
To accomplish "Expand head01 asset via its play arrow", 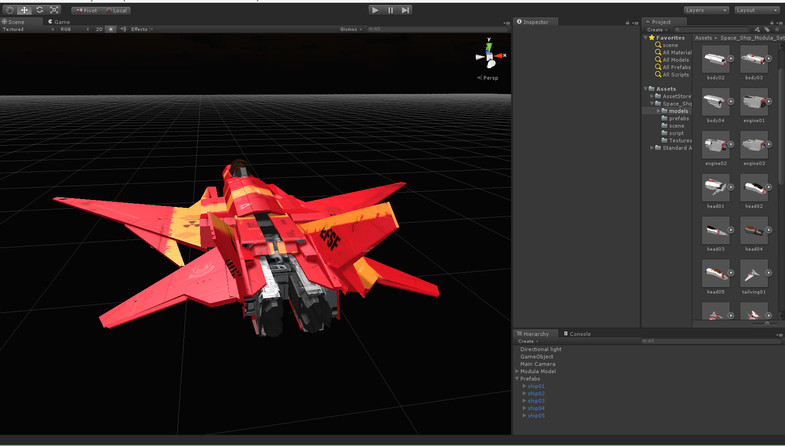I will pyautogui.click(x=731, y=187).
